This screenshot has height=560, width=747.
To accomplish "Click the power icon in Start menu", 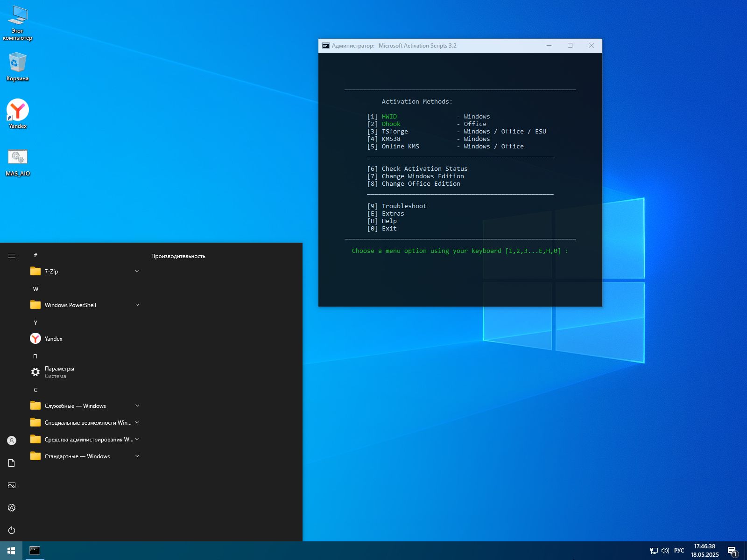I will pyautogui.click(x=12, y=530).
